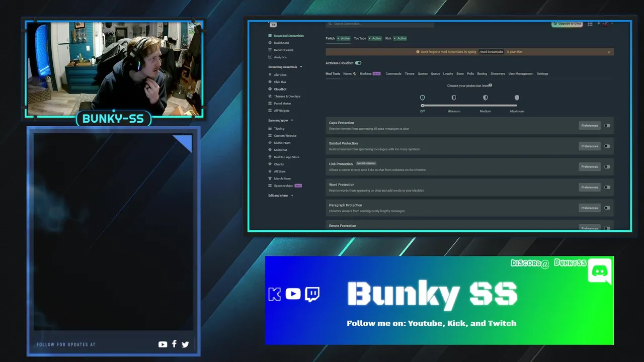This screenshot has width=644, height=362.
Task: Click the Tipping sidebar icon
Action: [270, 128]
